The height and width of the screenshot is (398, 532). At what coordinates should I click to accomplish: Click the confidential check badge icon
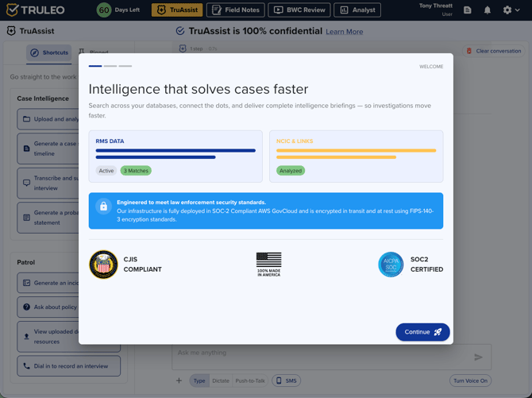click(x=180, y=31)
